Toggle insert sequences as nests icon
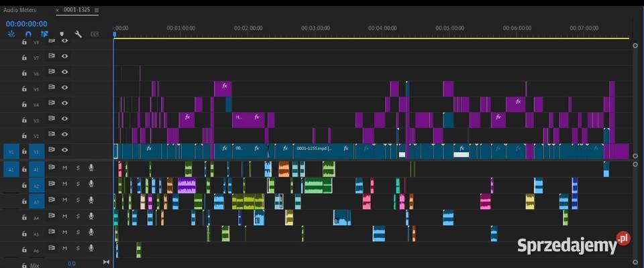This screenshot has width=644, height=268. coord(11,33)
